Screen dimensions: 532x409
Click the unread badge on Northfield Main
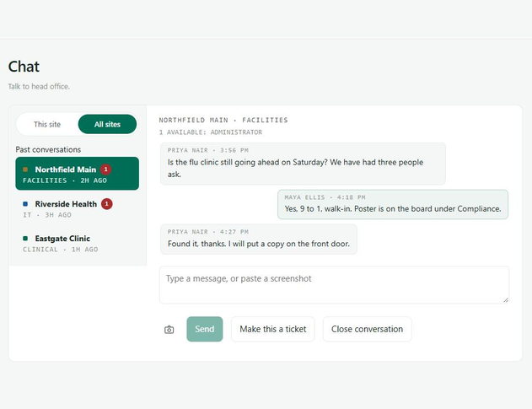point(105,170)
